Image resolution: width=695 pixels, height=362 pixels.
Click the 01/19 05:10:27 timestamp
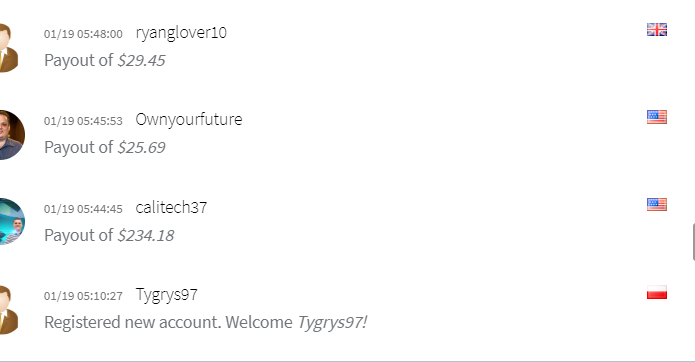click(x=83, y=296)
